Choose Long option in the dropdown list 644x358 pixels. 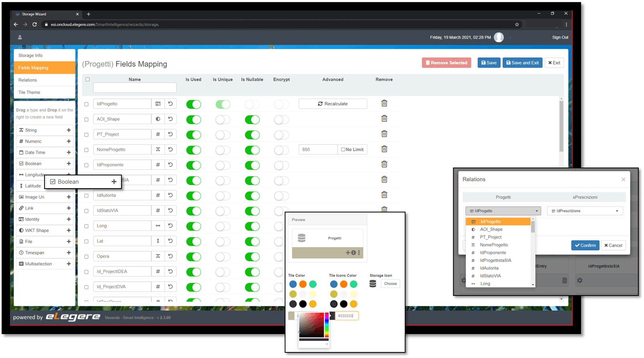point(498,284)
